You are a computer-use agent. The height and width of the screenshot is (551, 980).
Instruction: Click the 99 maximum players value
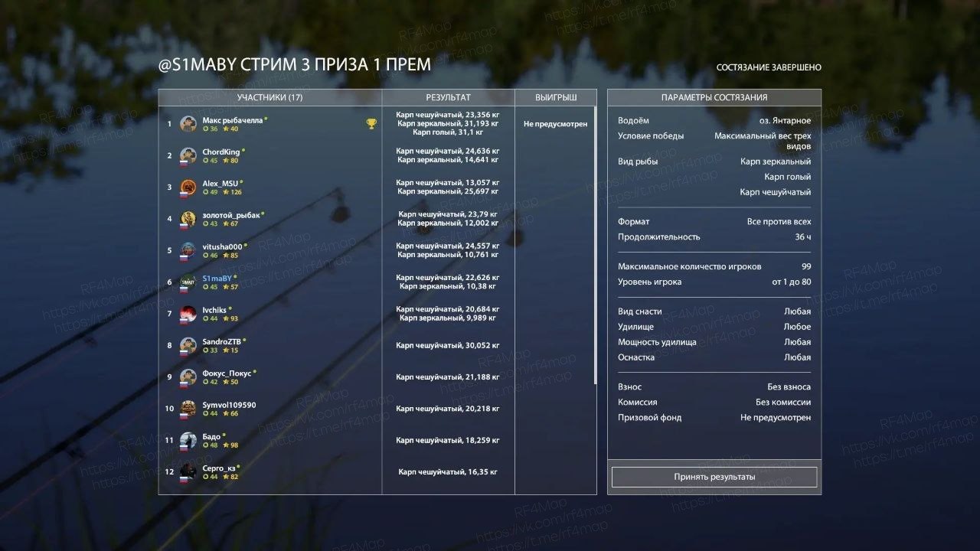[x=806, y=267]
